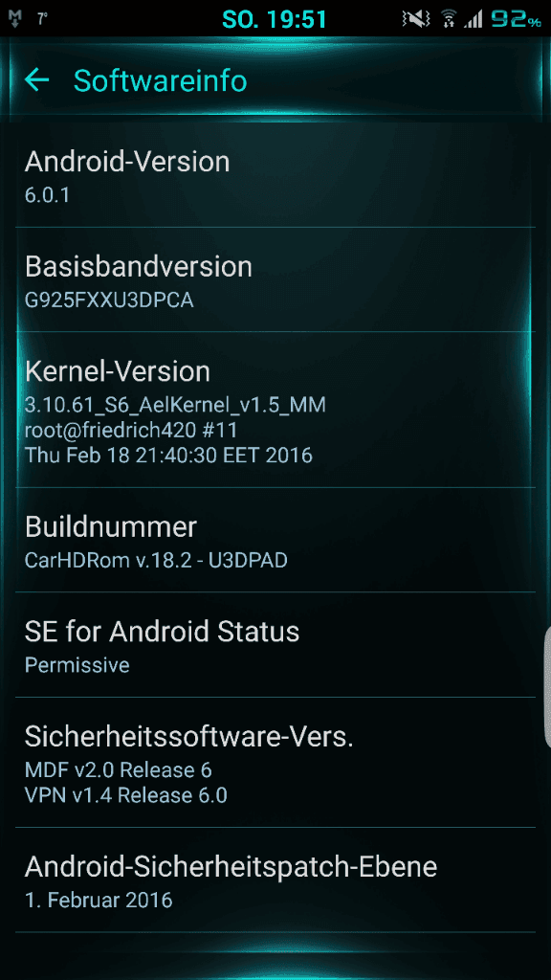Screen dimensions: 551x980
Task: Open Sicherheitssoftware-Vers. entry
Action: (x=275, y=763)
